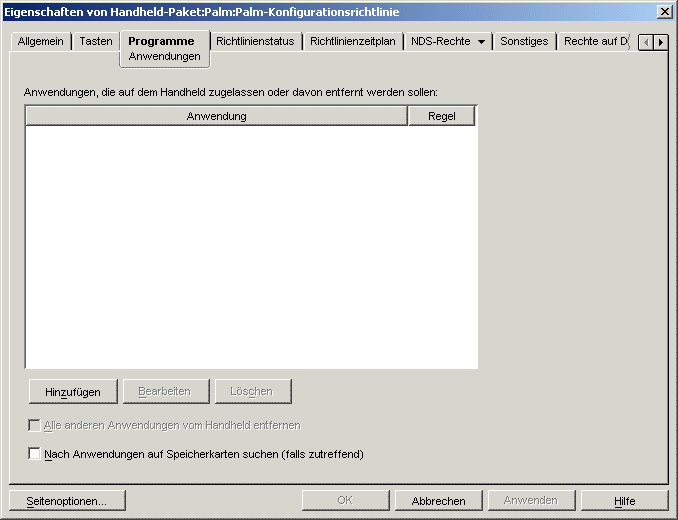Switch to the Sonstiges tab
The height and width of the screenshot is (520, 678).
pos(524,41)
